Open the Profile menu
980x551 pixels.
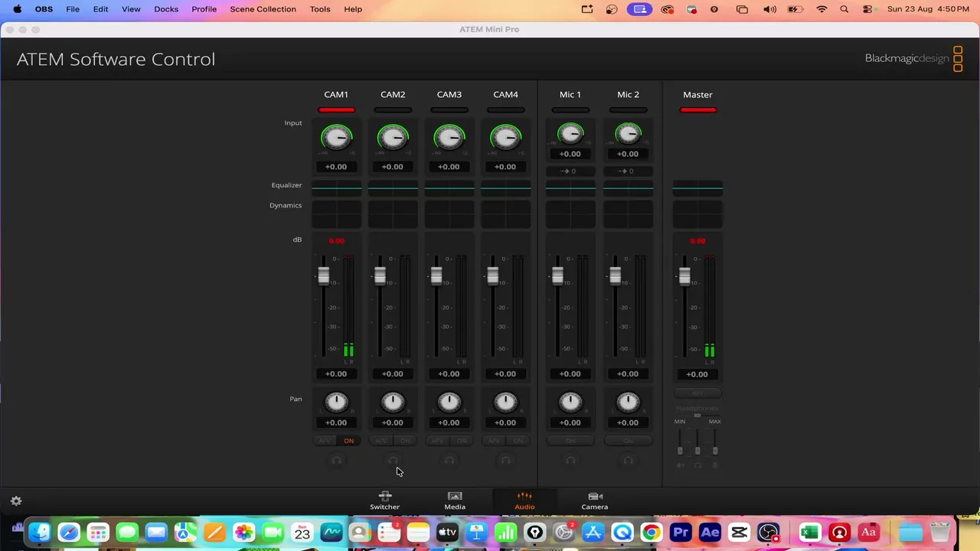pos(204,9)
